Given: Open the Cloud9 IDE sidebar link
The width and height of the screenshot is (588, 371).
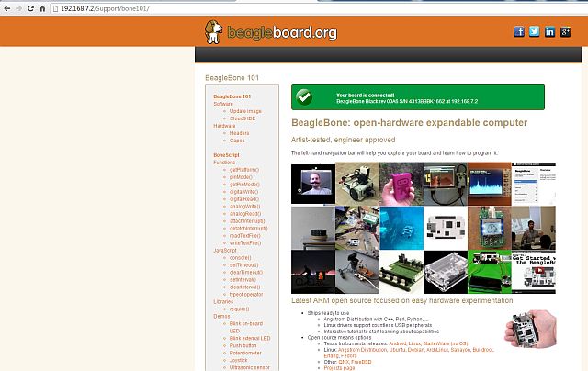Looking at the screenshot, I should [x=243, y=118].
